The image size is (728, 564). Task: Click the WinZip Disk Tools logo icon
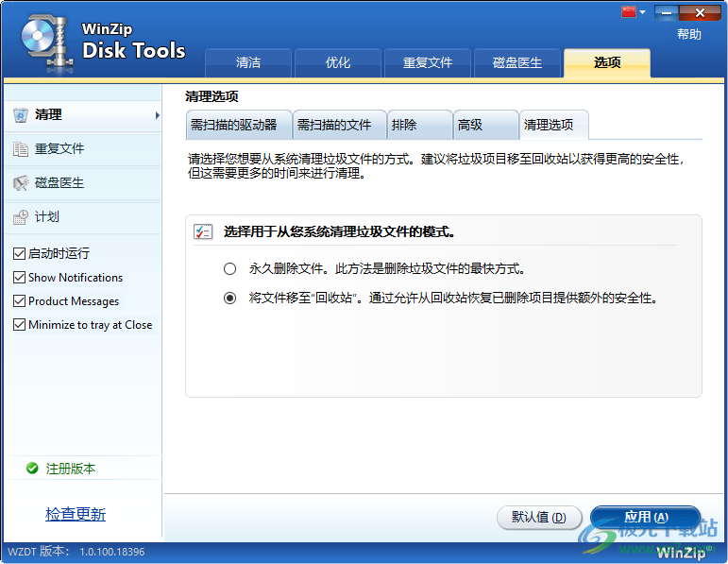click(47, 43)
